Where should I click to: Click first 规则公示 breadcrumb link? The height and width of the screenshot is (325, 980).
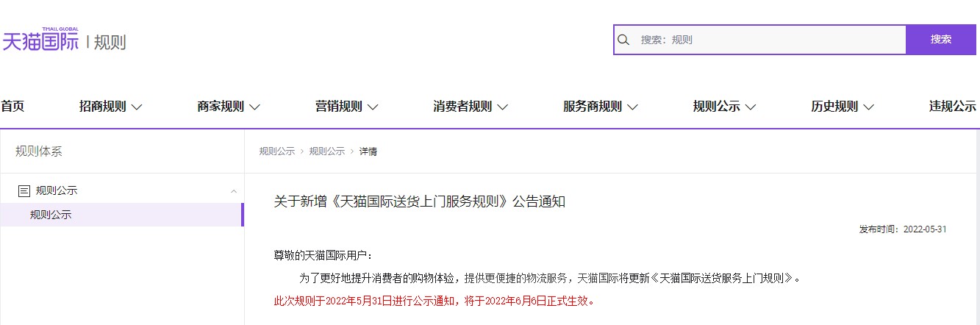pos(277,151)
